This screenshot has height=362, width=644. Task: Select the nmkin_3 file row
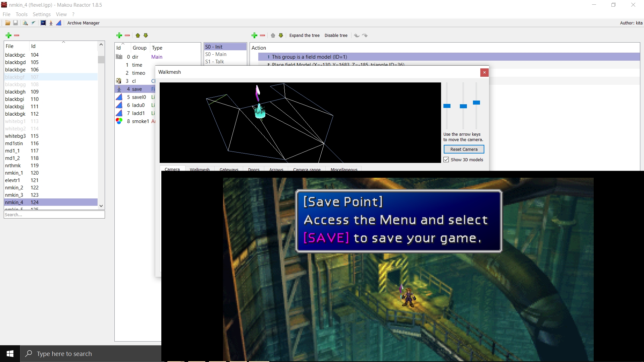(51, 195)
